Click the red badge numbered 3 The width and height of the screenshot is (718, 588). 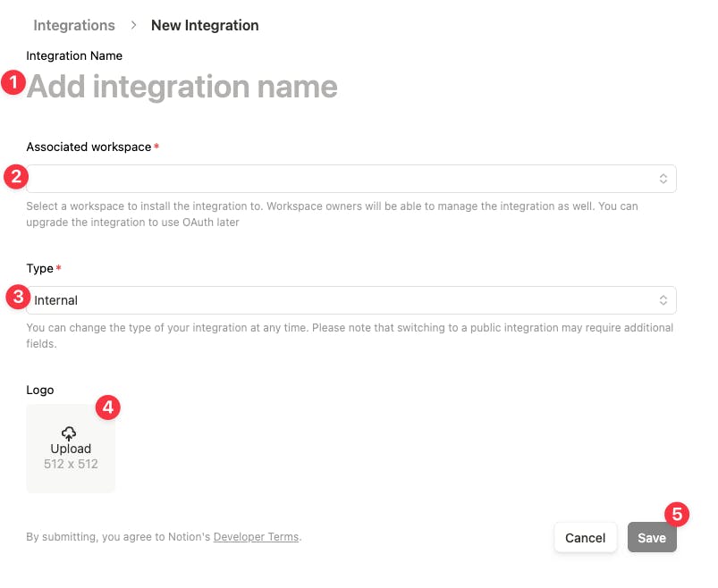tap(17, 297)
